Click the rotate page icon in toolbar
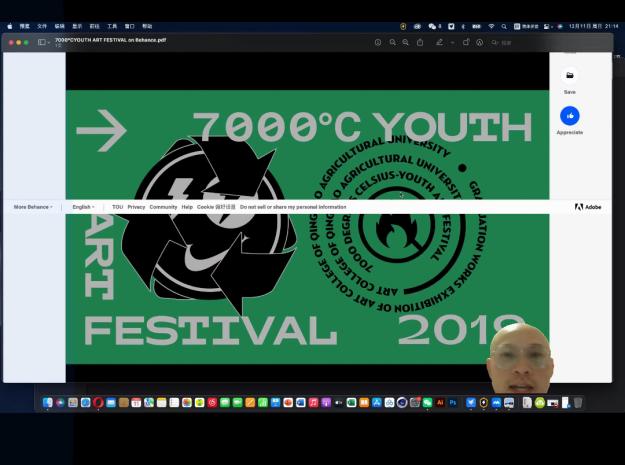The image size is (625, 465). [466, 42]
